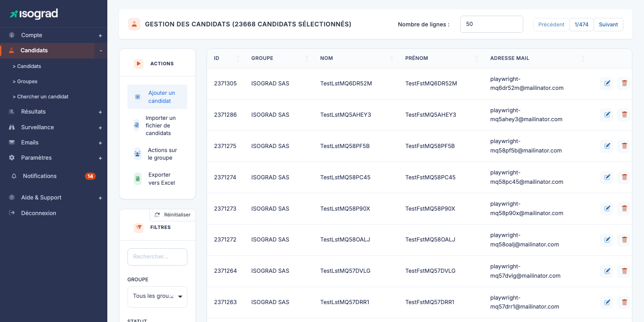Delete candidate TestLstMQ58OALJ
This screenshot has height=322, width=644.
point(624,240)
